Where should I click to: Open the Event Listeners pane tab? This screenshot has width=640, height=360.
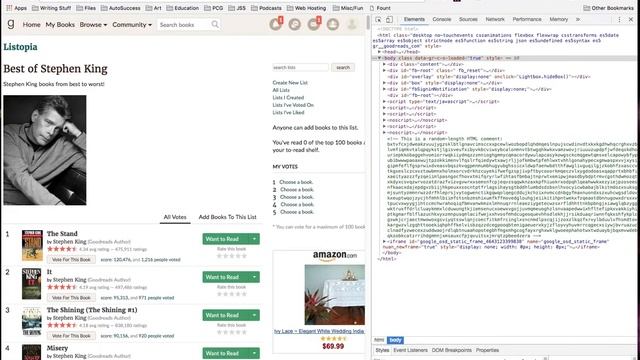click(x=410, y=350)
